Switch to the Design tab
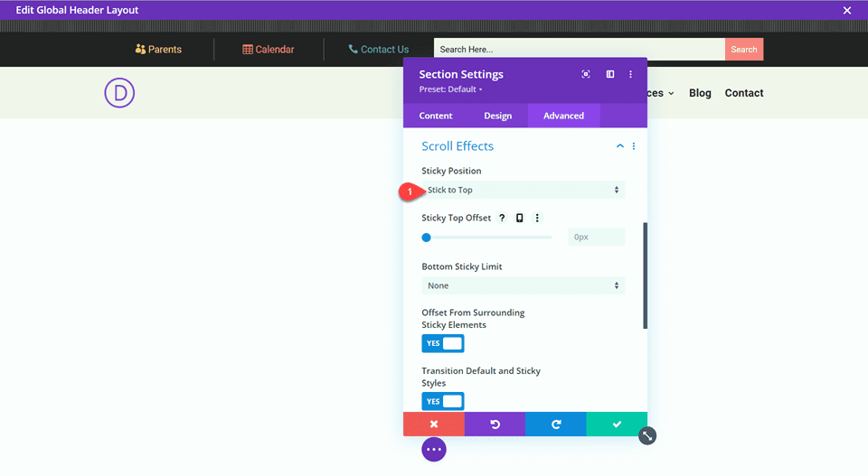Image resolution: width=868 pixels, height=476 pixels. click(x=497, y=116)
